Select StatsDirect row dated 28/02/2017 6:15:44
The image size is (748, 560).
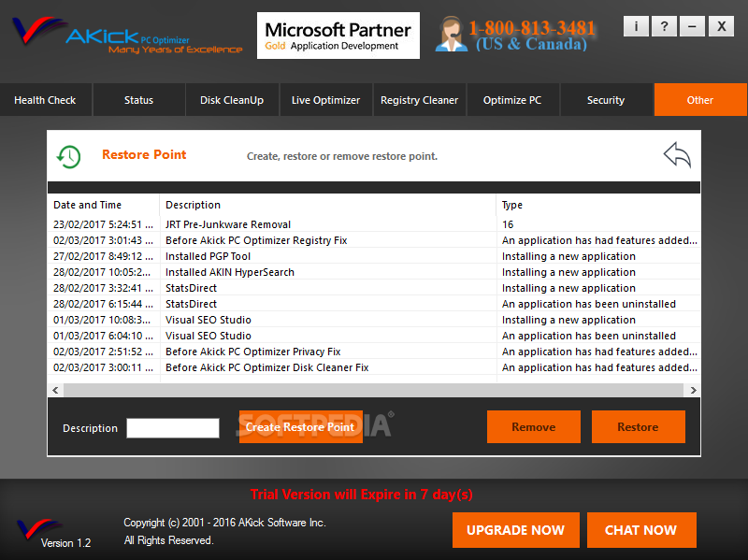pos(373,304)
